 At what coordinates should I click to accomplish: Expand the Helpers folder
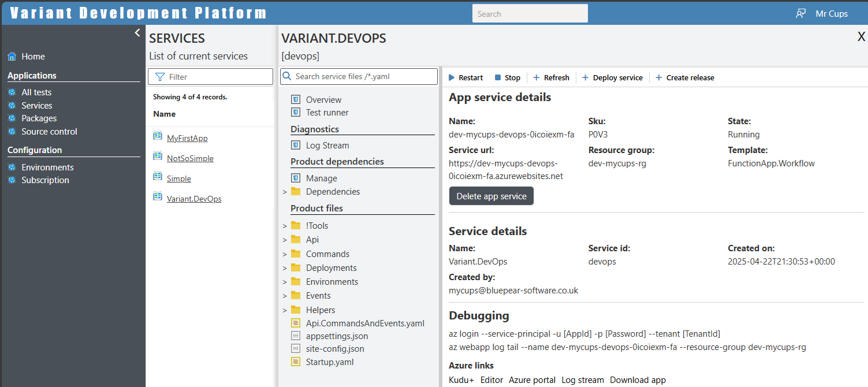point(285,310)
